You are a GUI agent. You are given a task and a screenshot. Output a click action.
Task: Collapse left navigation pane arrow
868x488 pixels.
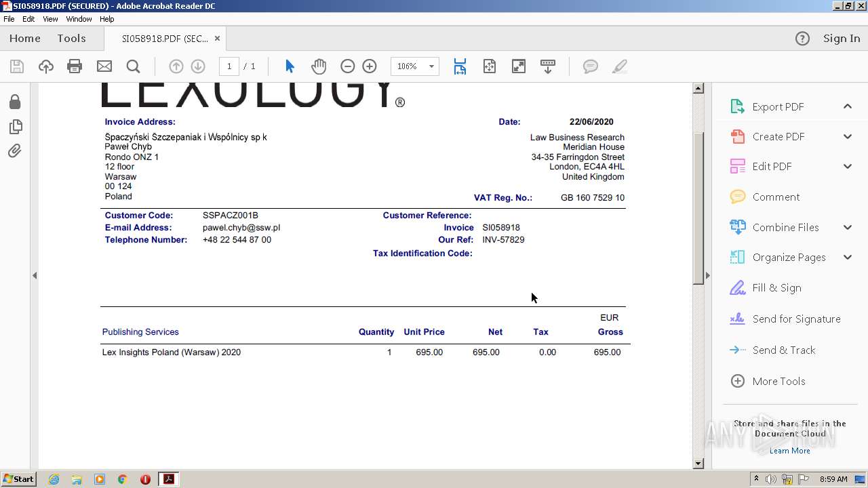click(x=35, y=275)
